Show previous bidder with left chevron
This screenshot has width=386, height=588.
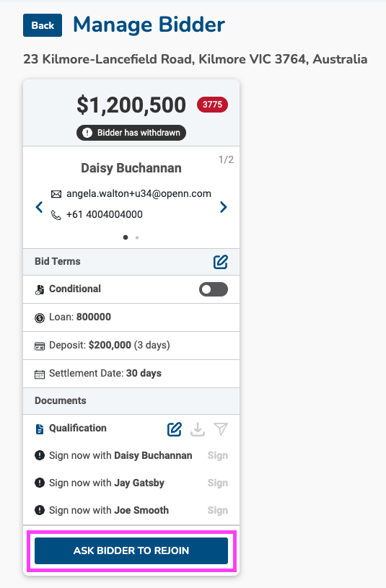[39, 207]
